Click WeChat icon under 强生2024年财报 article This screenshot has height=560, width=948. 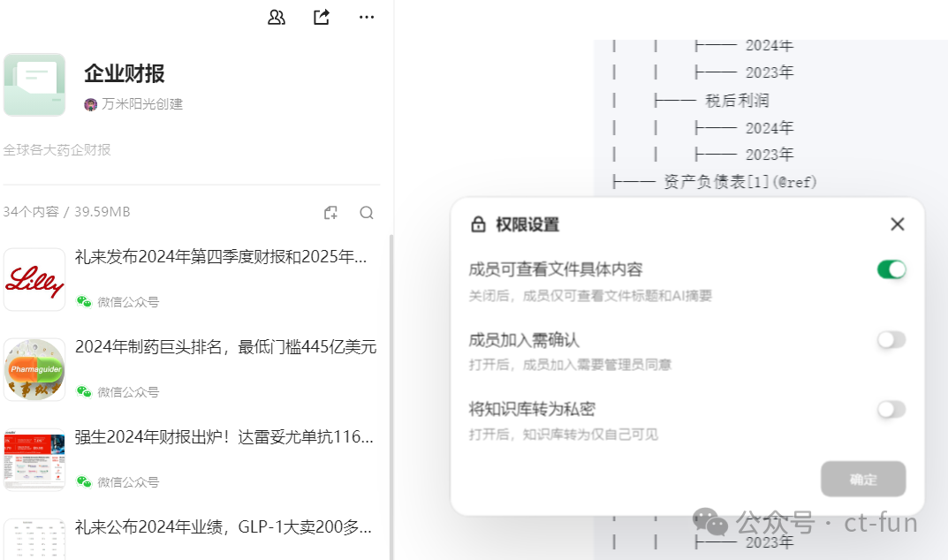pyautogui.click(x=83, y=481)
